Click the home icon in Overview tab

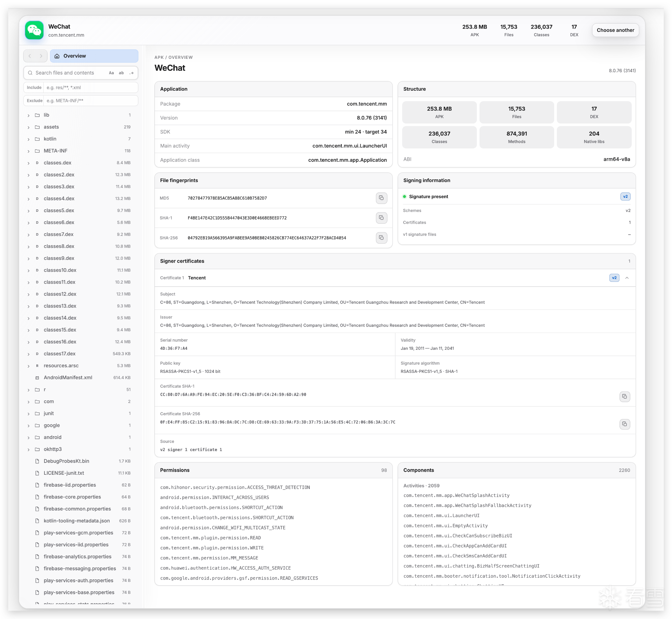(57, 56)
